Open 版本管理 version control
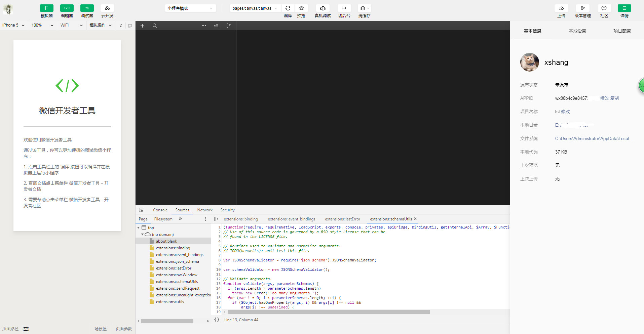The image size is (644, 334). [582, 8]
